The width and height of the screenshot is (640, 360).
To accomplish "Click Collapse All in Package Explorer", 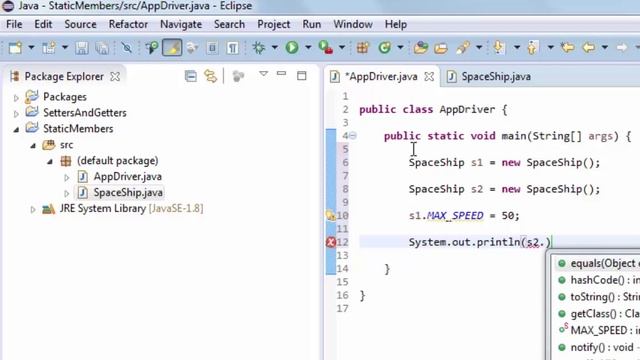I will pyautogui.click(x=191, y=76).
